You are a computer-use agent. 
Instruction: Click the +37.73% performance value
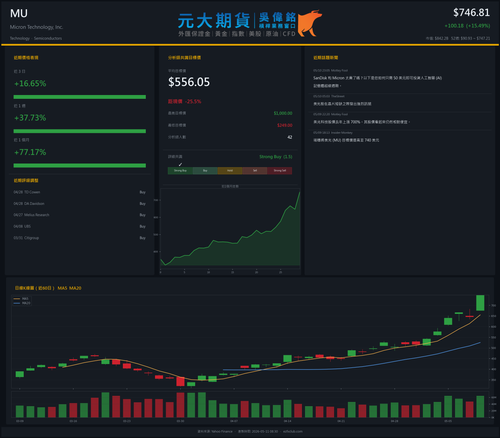point(30,118)
